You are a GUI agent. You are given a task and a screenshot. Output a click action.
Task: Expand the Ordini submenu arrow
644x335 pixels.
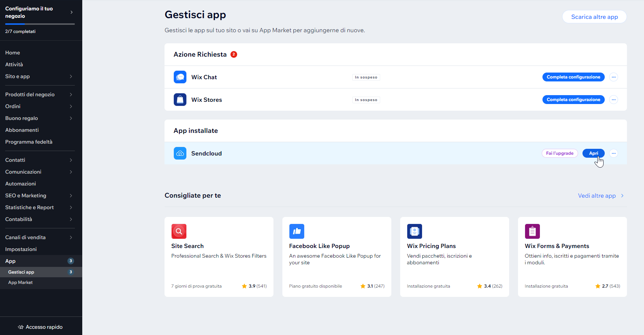pos(71,106)
